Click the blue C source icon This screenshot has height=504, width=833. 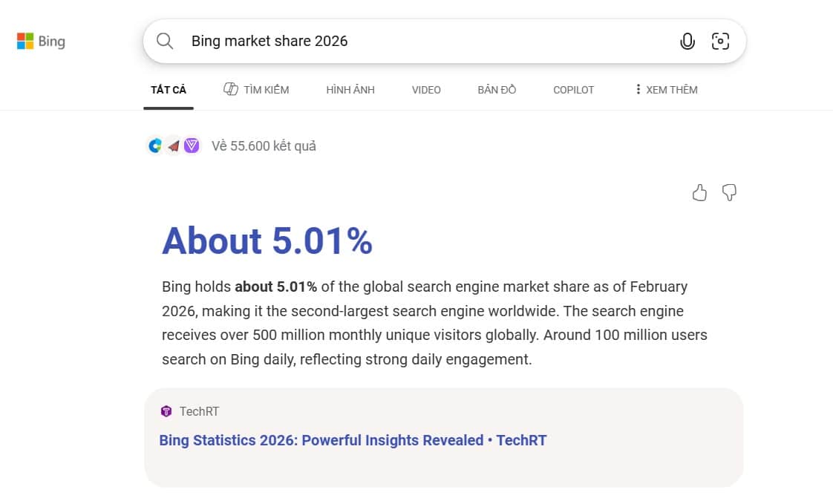[x=155, y=146]
